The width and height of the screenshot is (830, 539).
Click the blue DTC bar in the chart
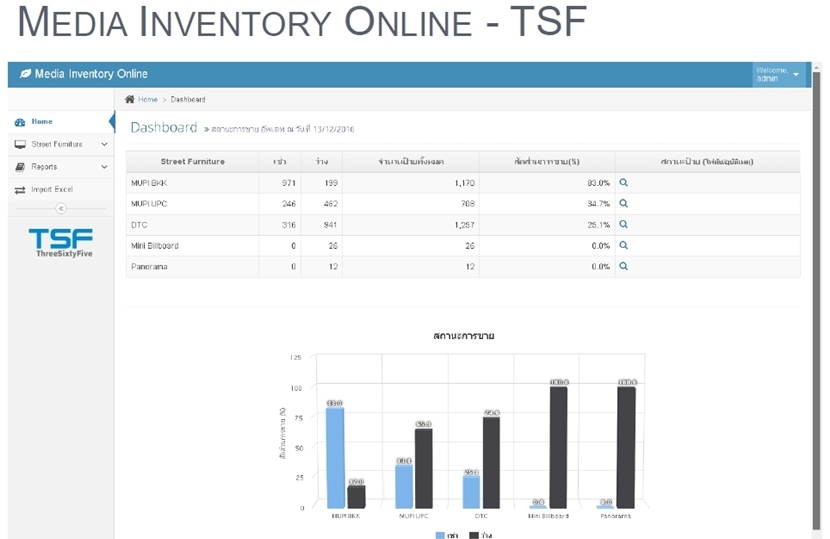[x=471, y=492]
